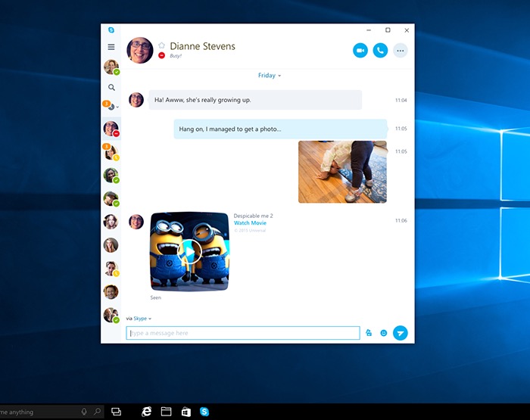This screenshot has height=420, width=530.
Task: Expand the recent conversations filter arrow in sidebar
Action: pyautogui.click(x=117, y=107)
